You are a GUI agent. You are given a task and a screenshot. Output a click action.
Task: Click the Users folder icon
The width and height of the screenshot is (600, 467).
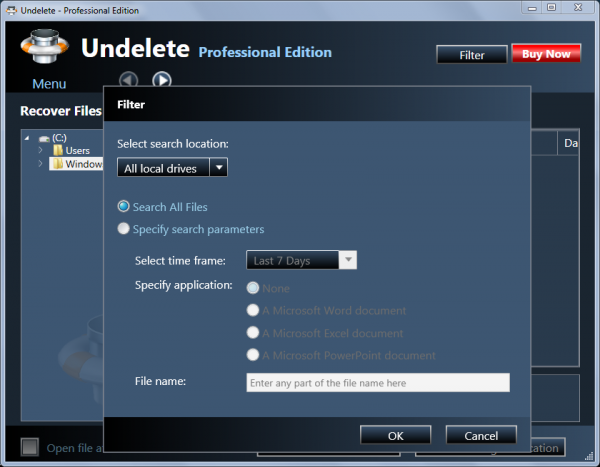pos(58,150)
